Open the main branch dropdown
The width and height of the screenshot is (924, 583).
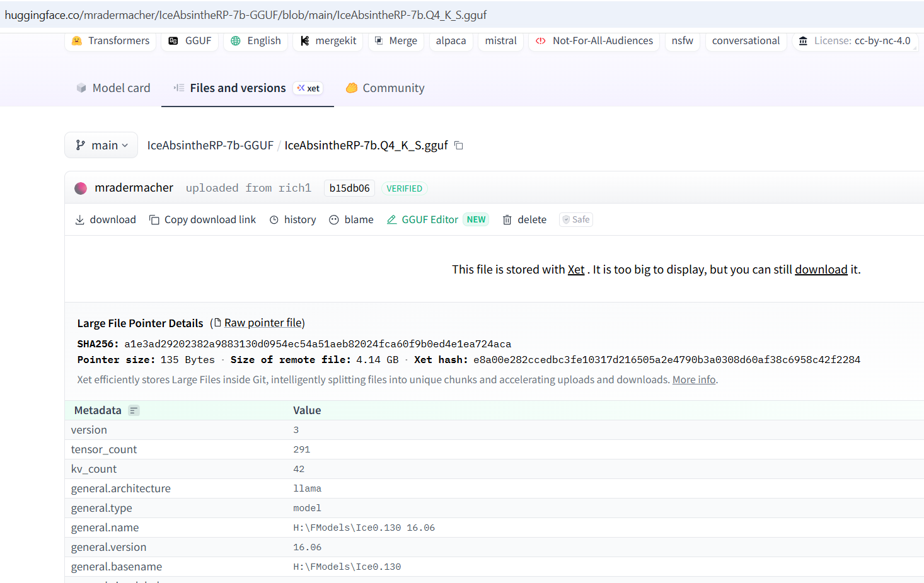pyautogui.click(x=101, y=146)
